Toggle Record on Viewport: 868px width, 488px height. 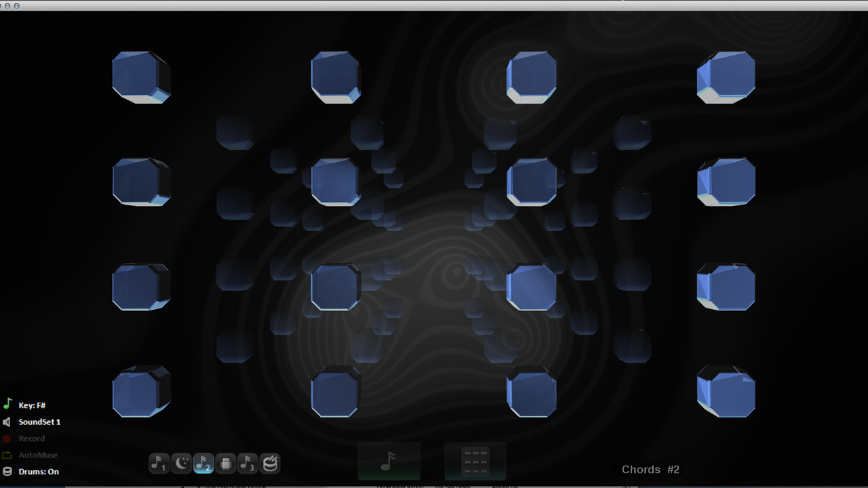[x=32, y=439]
